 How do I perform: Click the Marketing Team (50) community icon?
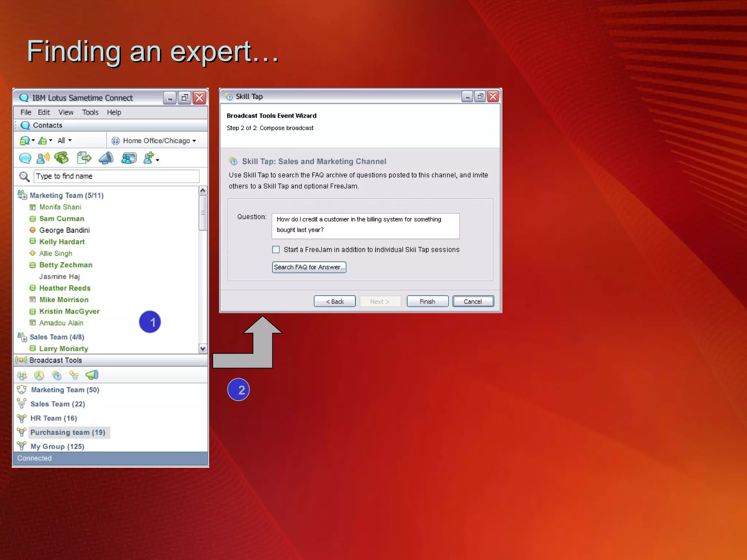[22, 390]
